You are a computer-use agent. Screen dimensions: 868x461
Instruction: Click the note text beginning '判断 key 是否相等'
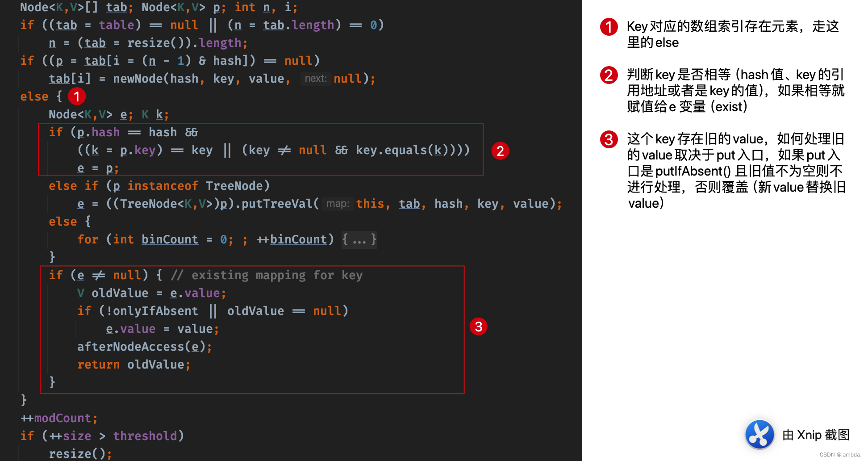736,91
